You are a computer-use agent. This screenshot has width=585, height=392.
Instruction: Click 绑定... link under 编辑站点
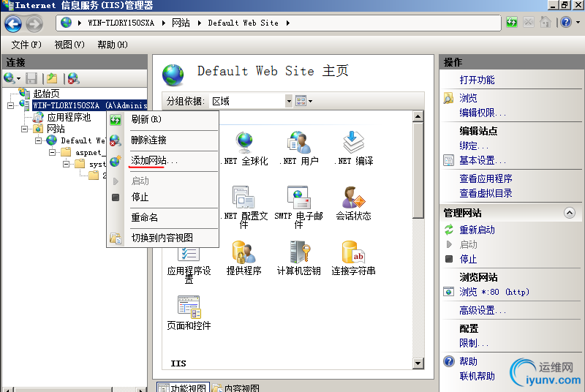473,146
